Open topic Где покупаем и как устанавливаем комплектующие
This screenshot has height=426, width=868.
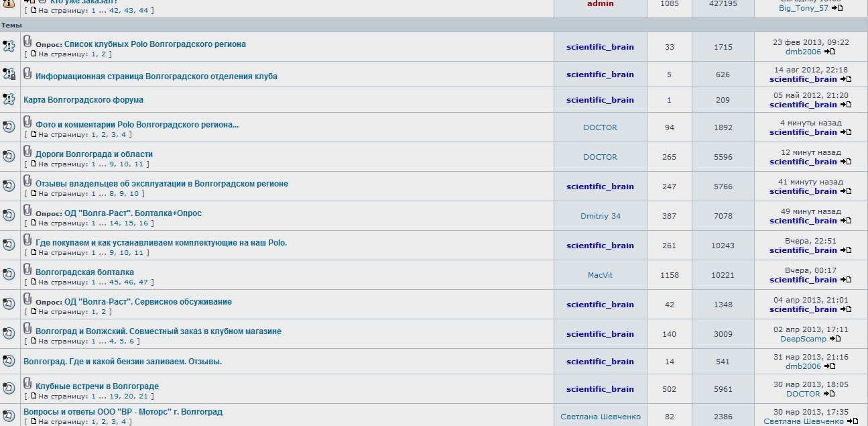pyautogui.click(x=161, y=243)
